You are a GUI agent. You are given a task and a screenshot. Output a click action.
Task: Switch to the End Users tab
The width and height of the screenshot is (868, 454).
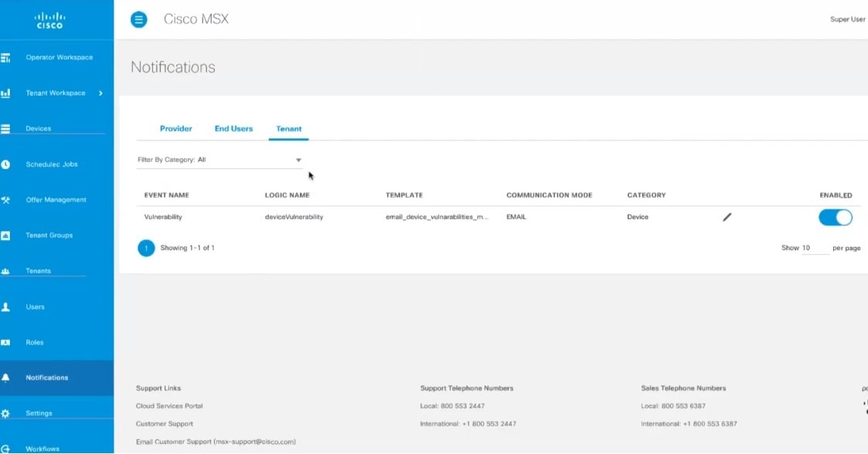tap(233, 129)
